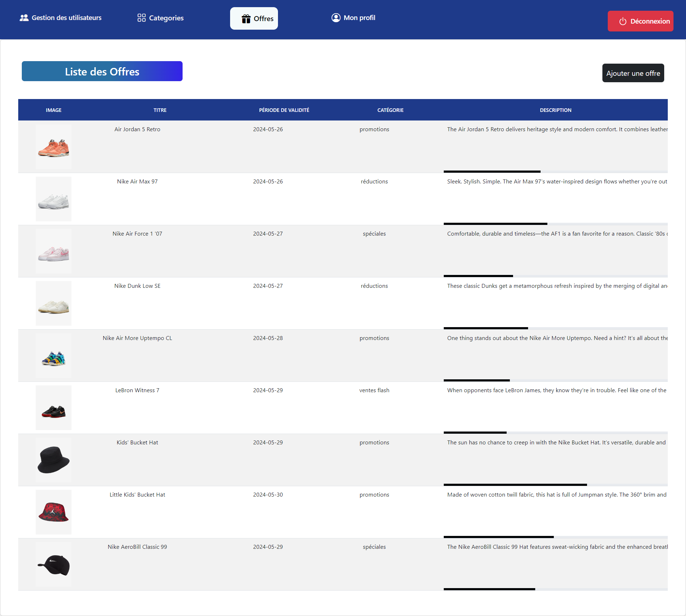Click the Air More Uptempo description scrollbar
This screenshot has width=686, height=616.
point(477,380)
